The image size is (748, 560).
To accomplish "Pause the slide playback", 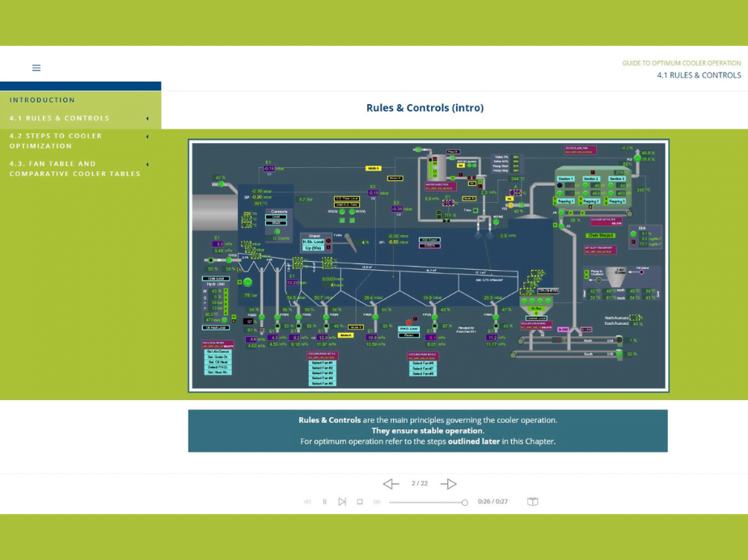I will point(325,501).
